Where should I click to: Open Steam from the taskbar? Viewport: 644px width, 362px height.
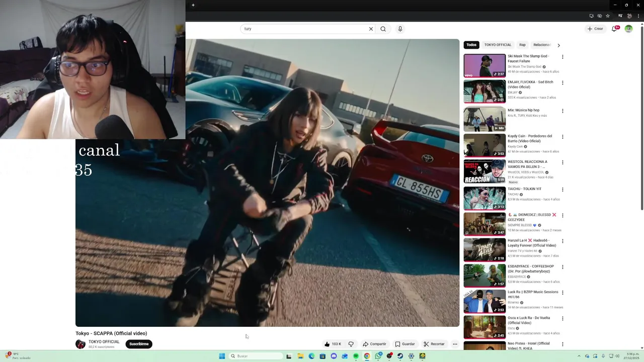tap(400, 356)
